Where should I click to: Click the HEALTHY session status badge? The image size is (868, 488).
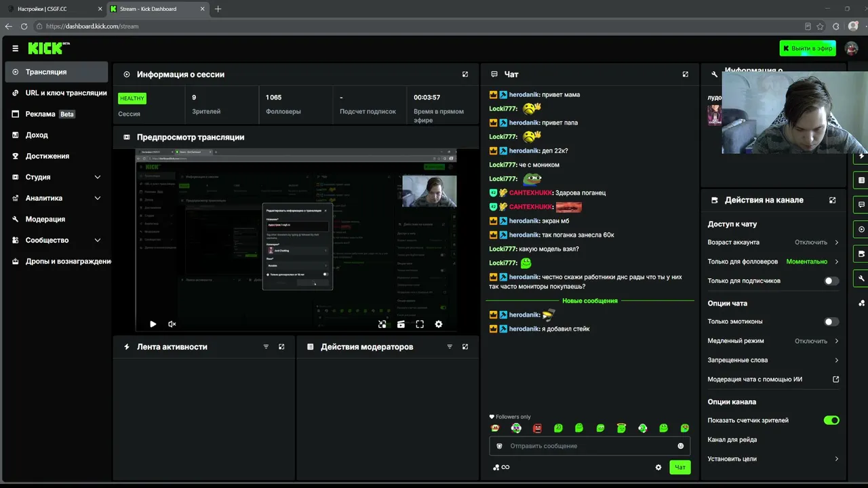(132, 98)
